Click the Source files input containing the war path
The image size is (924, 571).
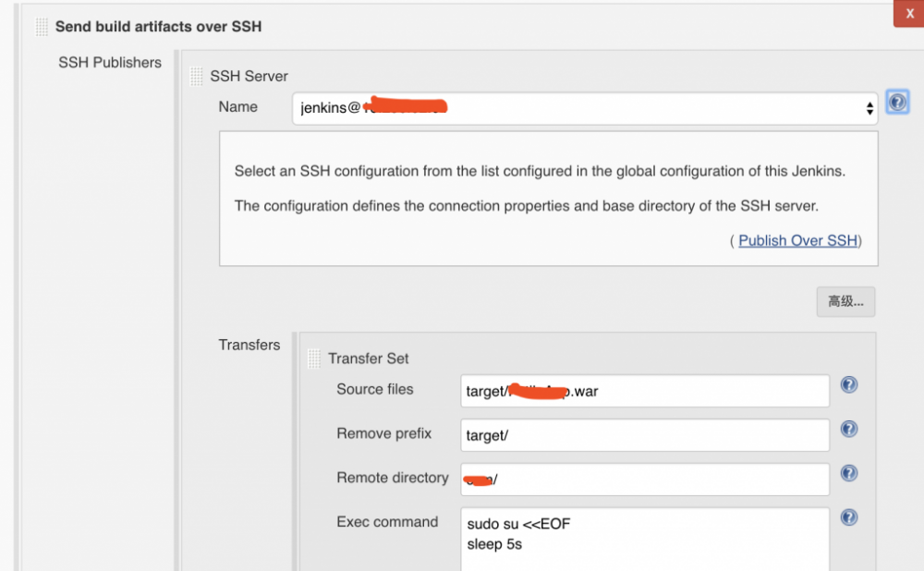tap(644, 391)
